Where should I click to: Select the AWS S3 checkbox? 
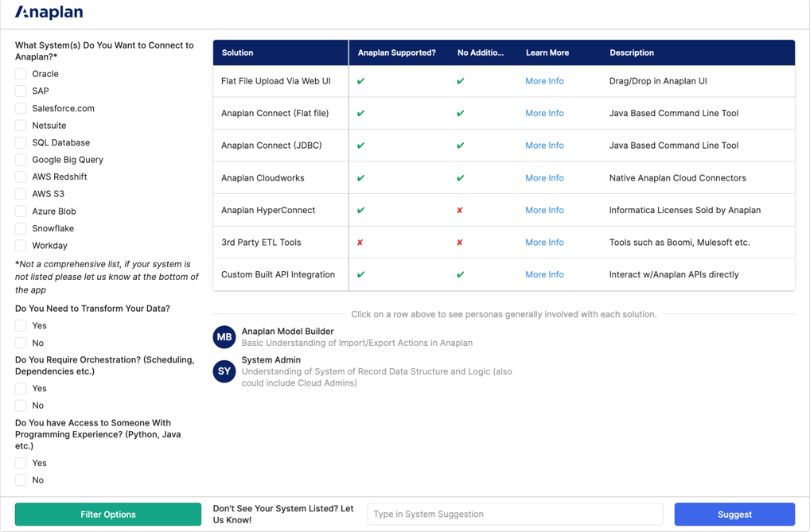click(21, 194)
